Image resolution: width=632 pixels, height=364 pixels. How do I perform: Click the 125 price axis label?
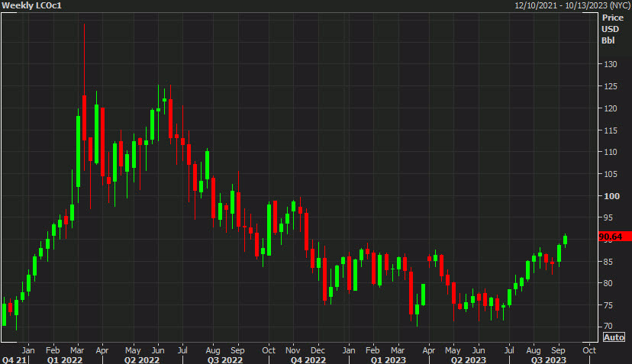coord(610,86)
